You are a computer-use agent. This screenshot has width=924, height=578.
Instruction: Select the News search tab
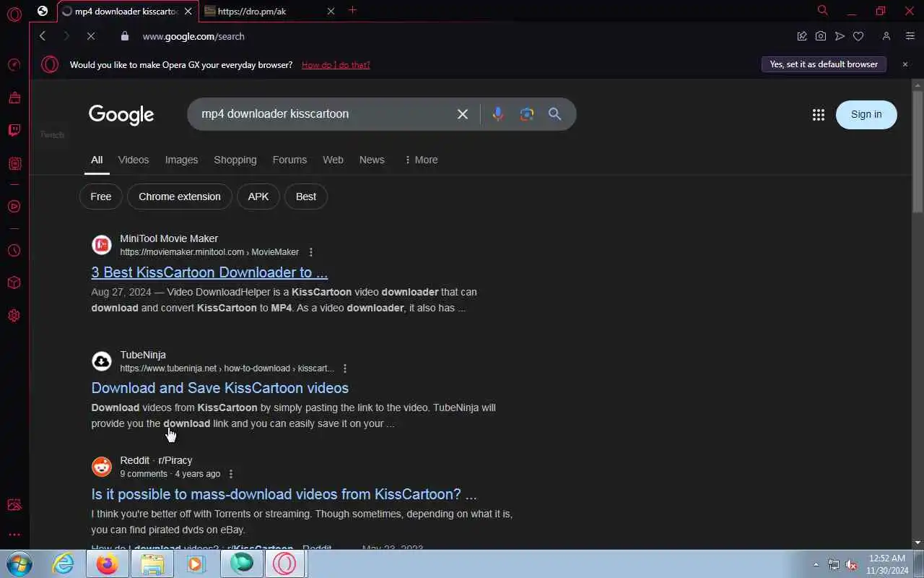pyautogui.click(x=372, y=160)
